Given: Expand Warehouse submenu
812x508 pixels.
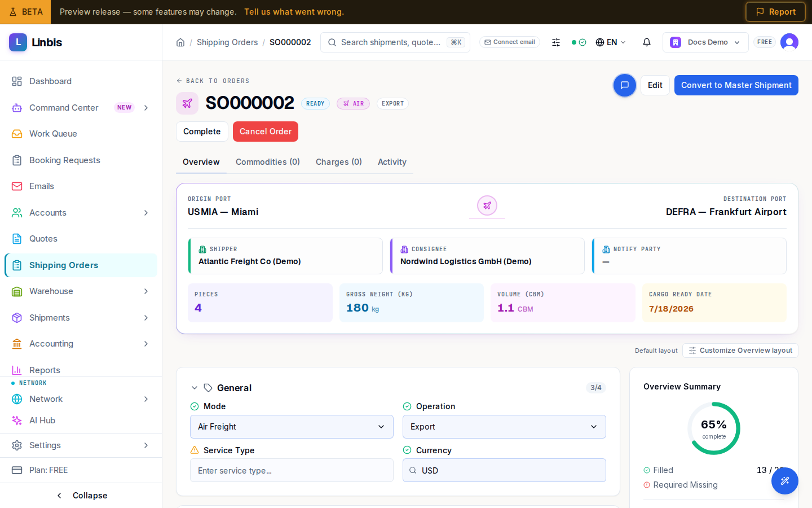Looking at the screenshot, I should [x=146, y=291].
